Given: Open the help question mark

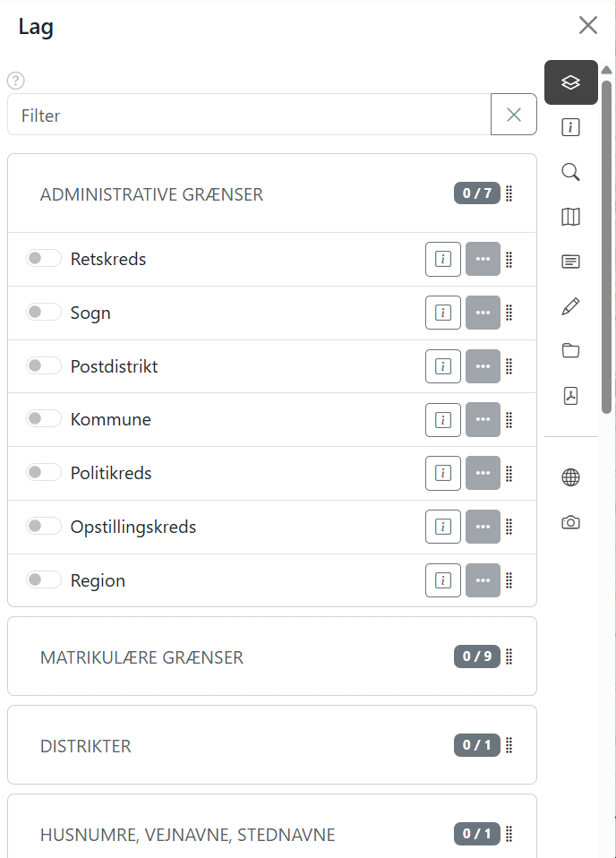Looking at the screenshot, I should (x=15, y=81).
